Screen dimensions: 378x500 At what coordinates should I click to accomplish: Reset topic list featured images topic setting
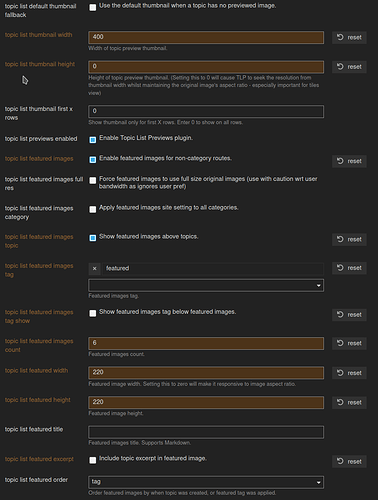coord(349,239)
